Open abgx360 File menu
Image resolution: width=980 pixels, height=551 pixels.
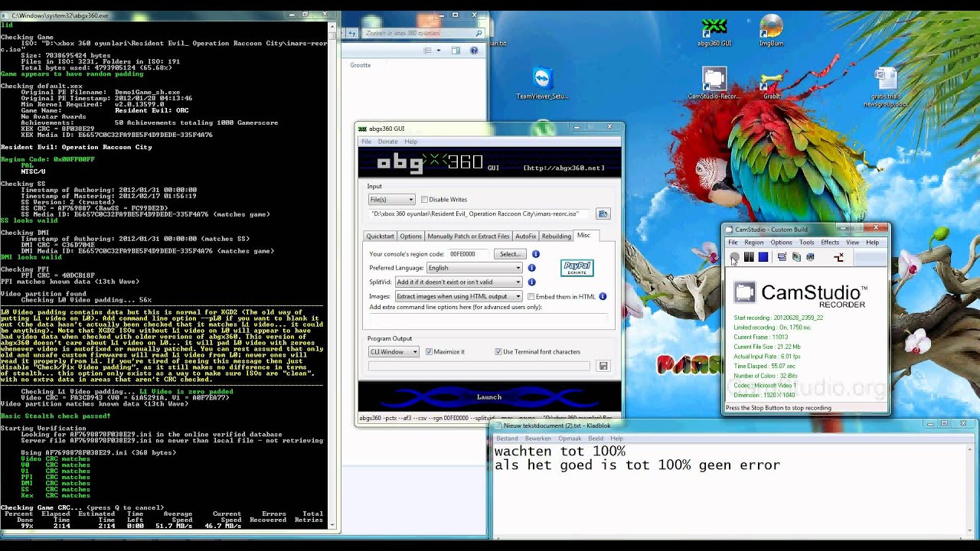tap(366, 142)
